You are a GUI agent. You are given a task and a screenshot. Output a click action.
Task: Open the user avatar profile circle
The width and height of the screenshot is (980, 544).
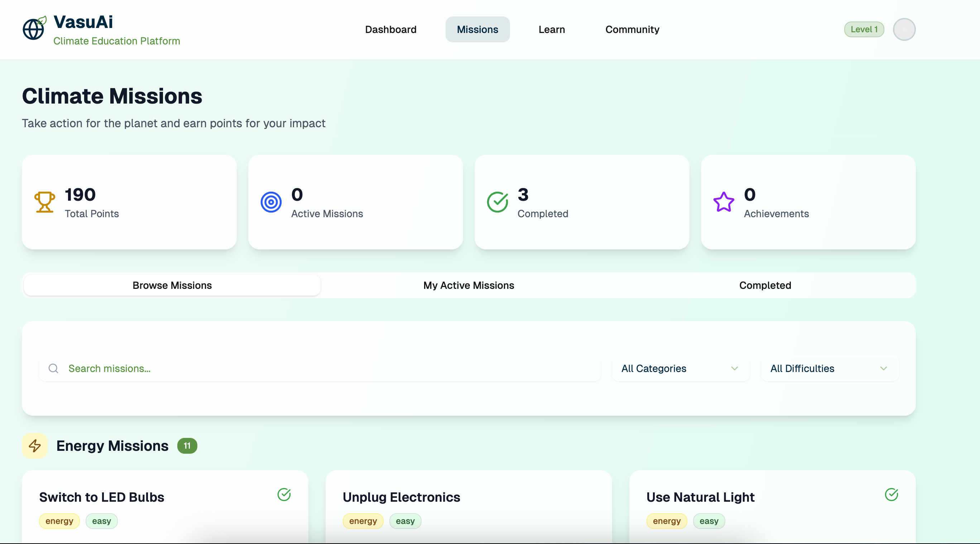904,29
